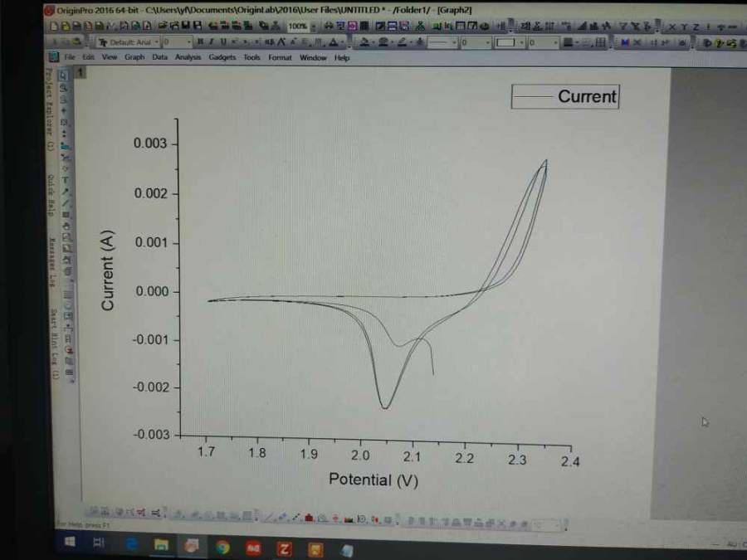
Task: Select the Zoom In tool
Action: pyautogui.click(x=63, y=88)
